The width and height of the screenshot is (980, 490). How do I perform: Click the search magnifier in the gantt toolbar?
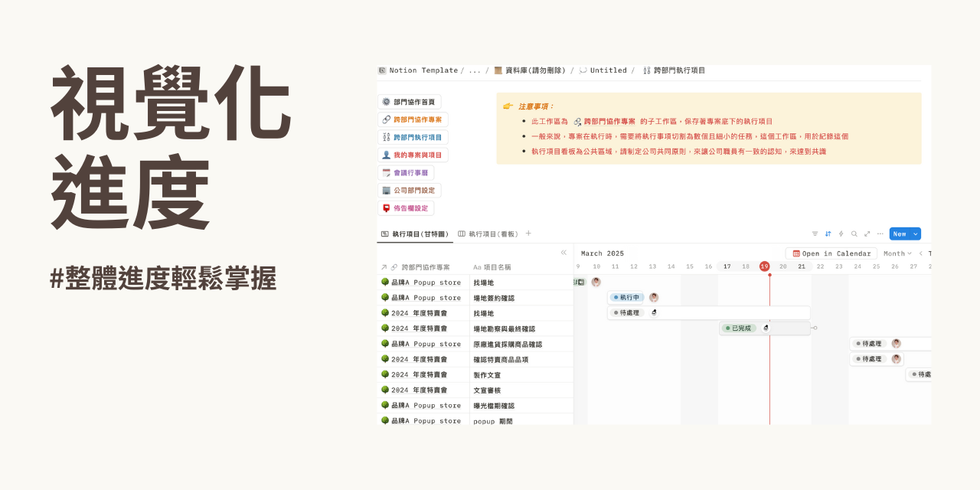(854, 234)
